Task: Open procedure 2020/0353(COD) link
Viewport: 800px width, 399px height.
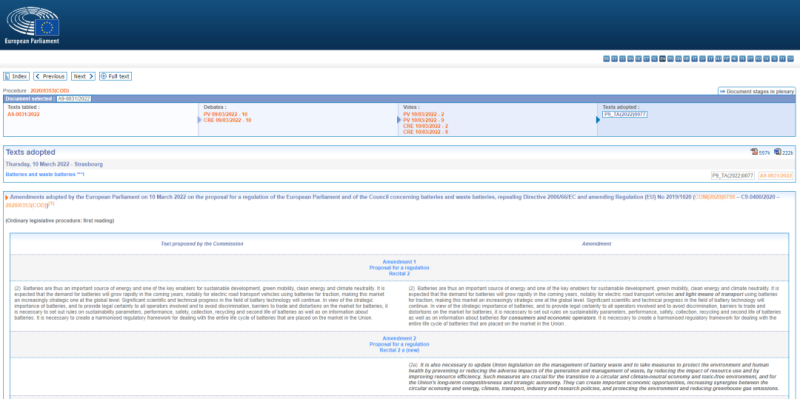Action: click(x=49, y=90)
